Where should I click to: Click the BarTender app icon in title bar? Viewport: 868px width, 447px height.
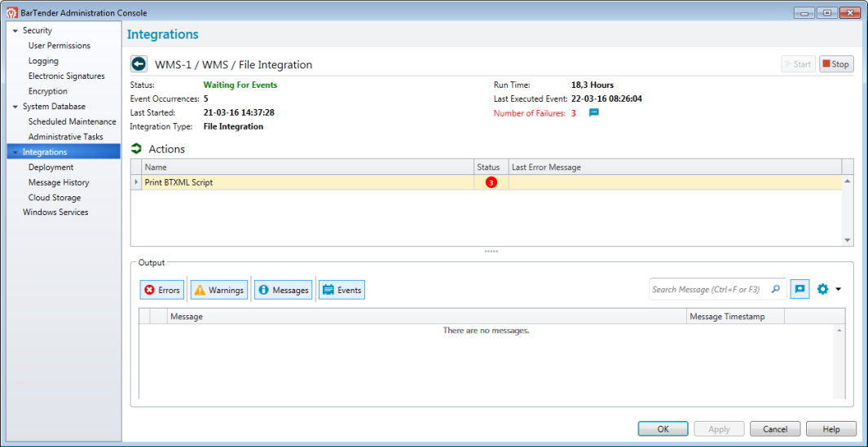11,13
